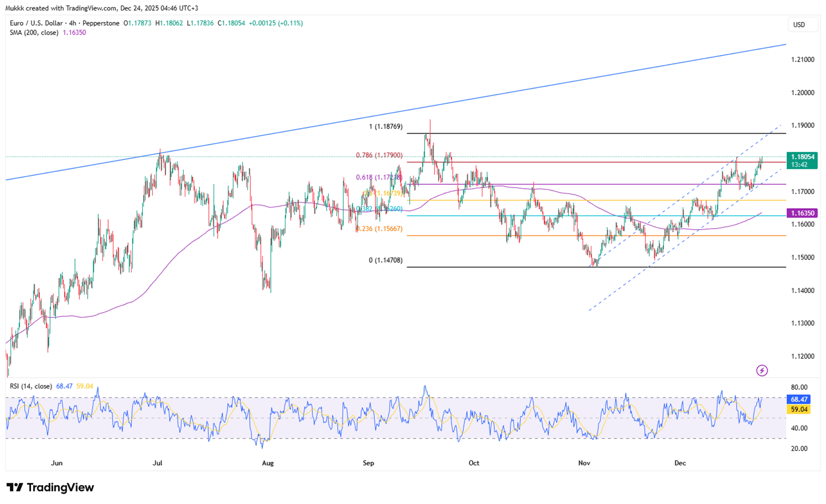826x504 pixels.
Task: Click the Jul label on the time axis
Action: pos(157,463)
